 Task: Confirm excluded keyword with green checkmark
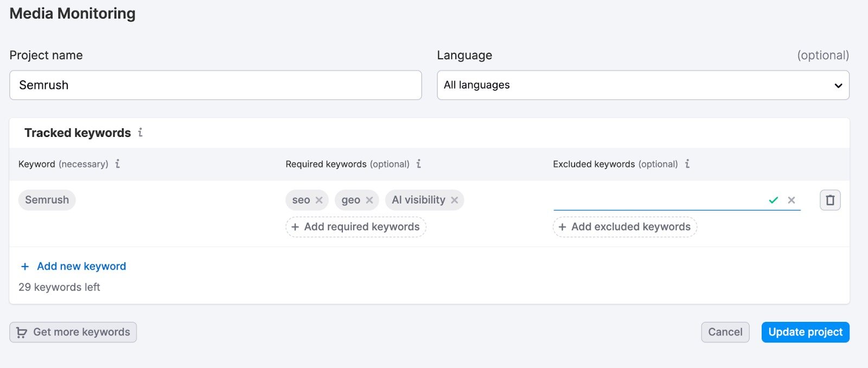(774, 200)
